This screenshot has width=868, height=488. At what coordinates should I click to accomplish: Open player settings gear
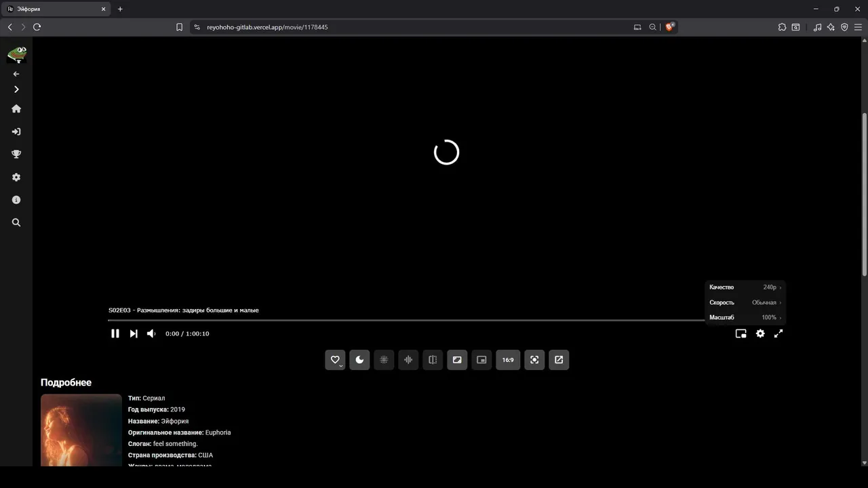point(760,333)
